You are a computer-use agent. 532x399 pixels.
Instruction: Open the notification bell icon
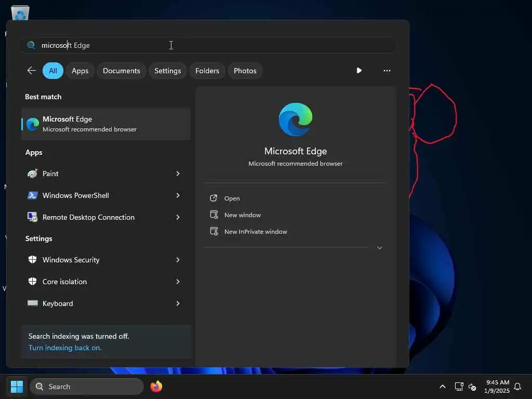(517, 387)
